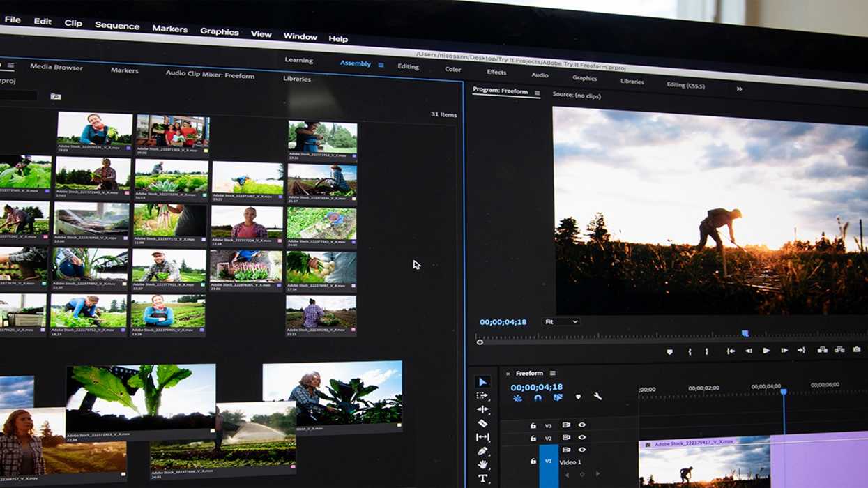Step forward one frame
This screenshot has height=488, width=868.
(784, 351)
